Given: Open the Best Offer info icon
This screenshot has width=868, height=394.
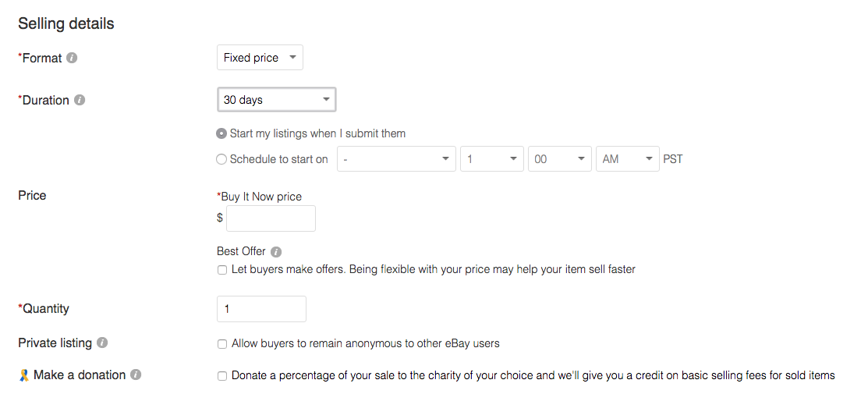Looking at the screenshot, I should [x=276, y=252].
